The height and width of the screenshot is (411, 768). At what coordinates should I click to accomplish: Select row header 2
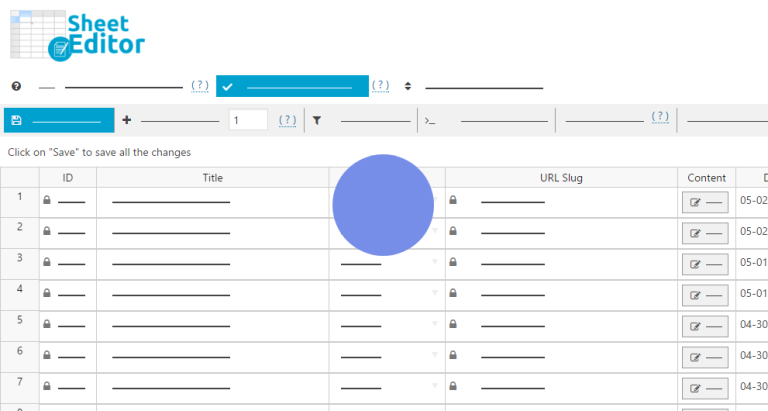(x=20, y=233)
